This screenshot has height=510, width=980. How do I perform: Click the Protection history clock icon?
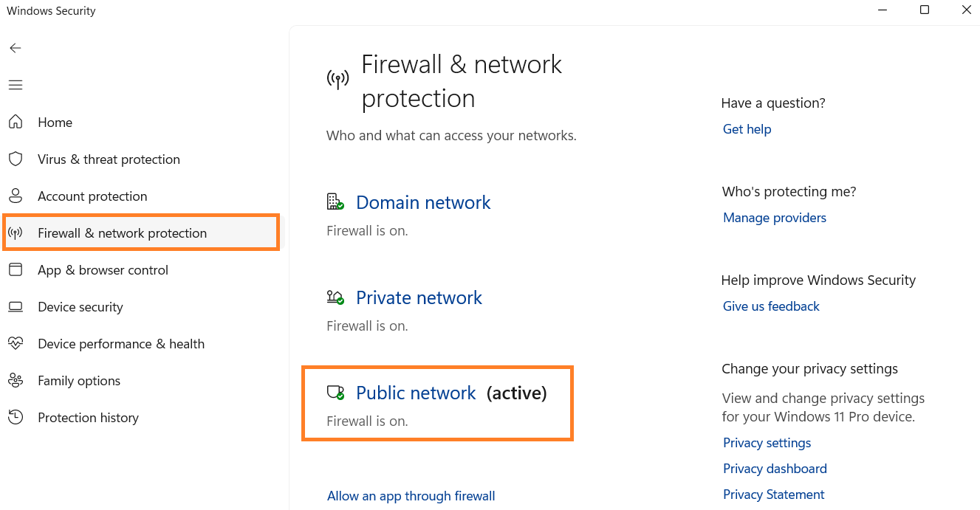(16, 418)
